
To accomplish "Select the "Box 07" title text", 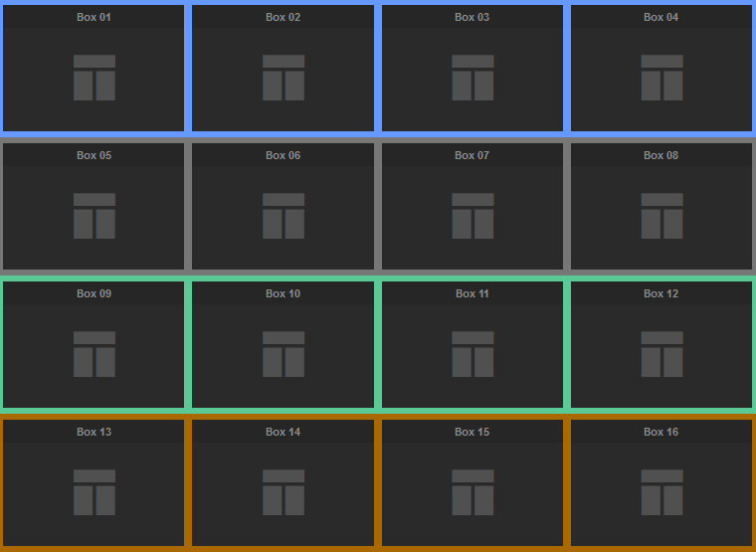I will point(472,155).
